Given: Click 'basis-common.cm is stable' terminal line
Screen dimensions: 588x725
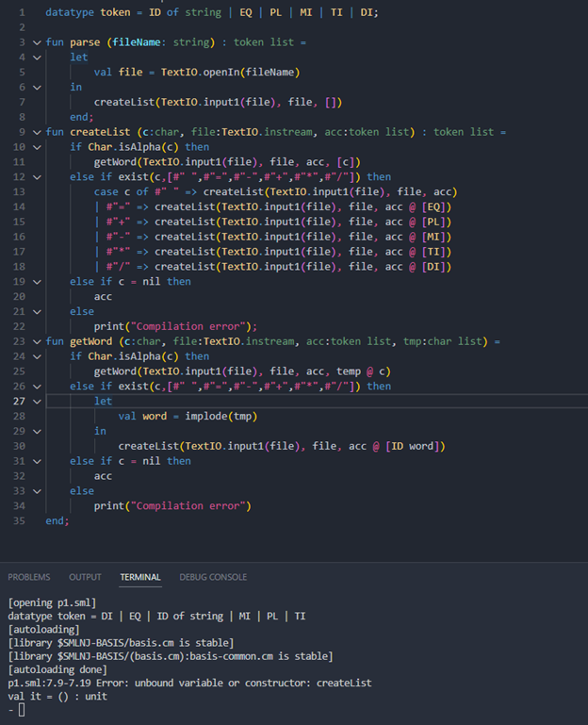Looking at the screenshot, I should pyautogui.click(x=258, y=656).
